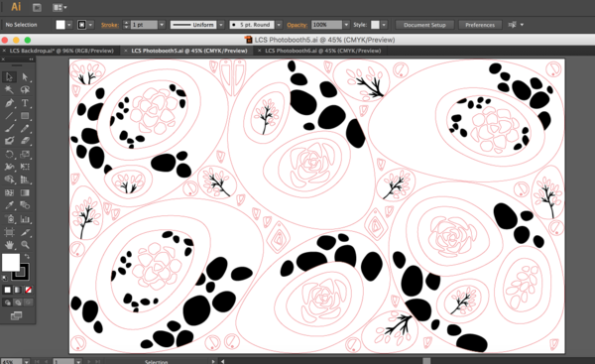Select the Symbol Sprayer tool

click(x=9, y=219)
